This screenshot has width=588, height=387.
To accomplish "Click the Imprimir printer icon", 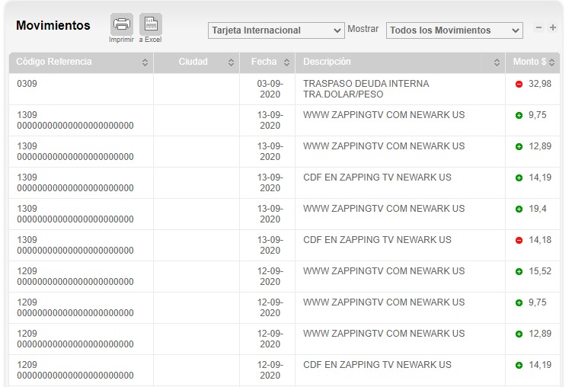I will click(x=122, y=24).
